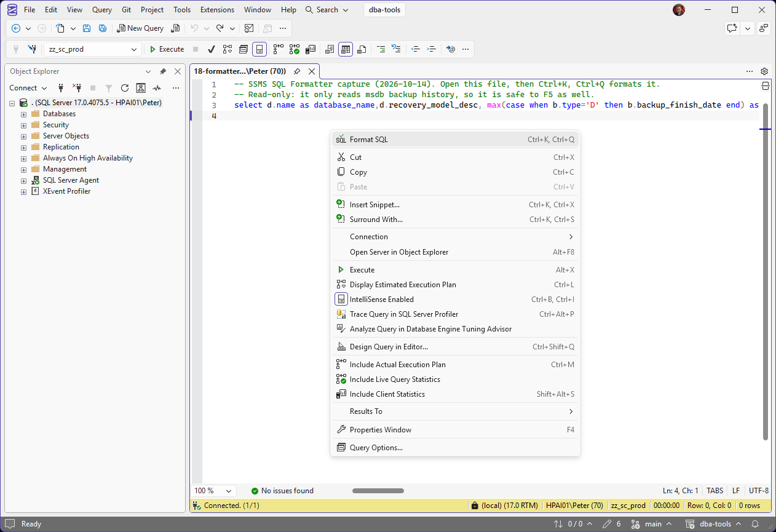The width and height of the screenshot is (776, 532).
Task: Toggle Include Live Query Statistics toolbar button
Action: pyautogui.click(x=295, y=49)
